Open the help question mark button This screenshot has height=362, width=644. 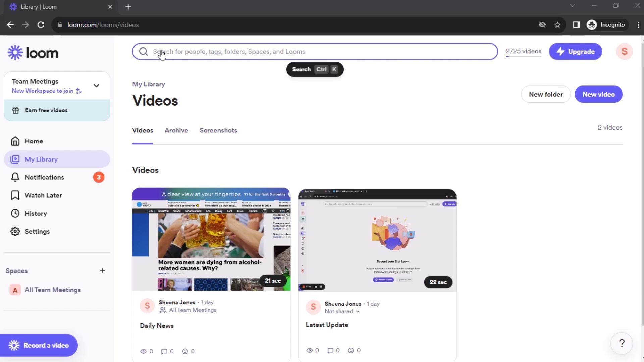(621, 343)
